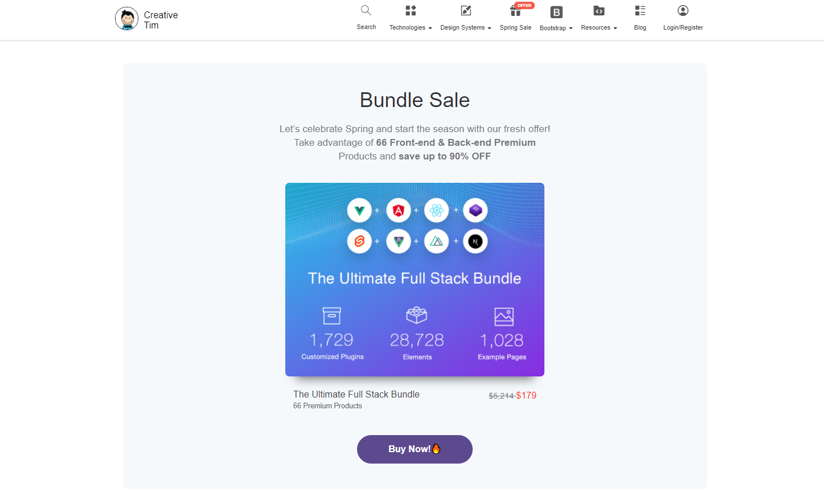Expand the Design Systems dropdown
This screenshot has height=504, width=824.
tap(466, 27)
